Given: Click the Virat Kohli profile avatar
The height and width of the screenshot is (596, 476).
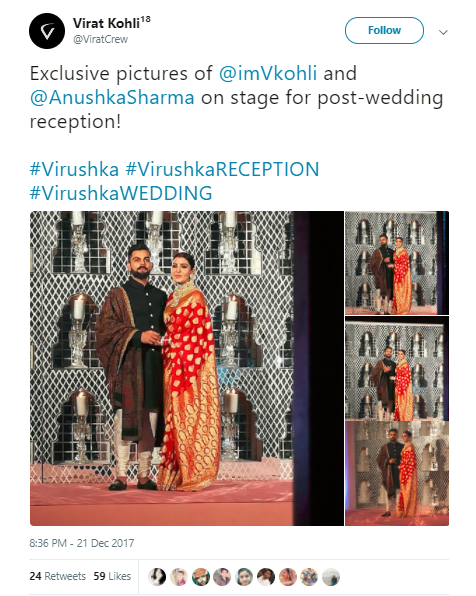Looking at the screenshot, I should [x=47, y=31].
